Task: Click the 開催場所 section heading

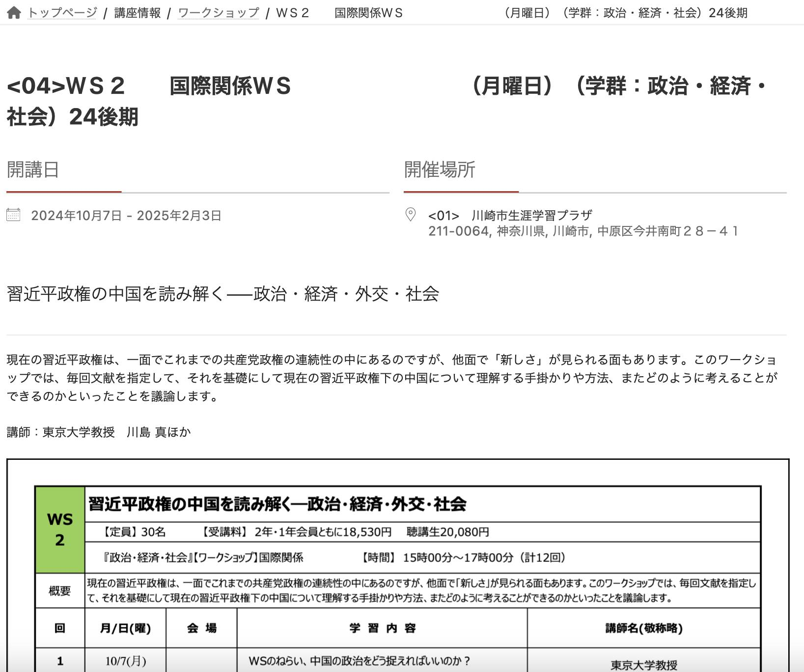Action: (440, 169)
